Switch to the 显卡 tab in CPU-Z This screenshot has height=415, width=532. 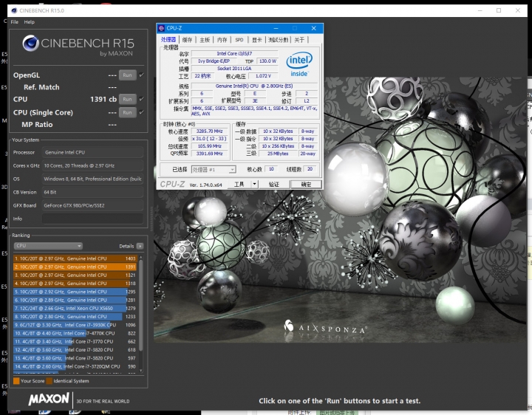coord(257,40)
